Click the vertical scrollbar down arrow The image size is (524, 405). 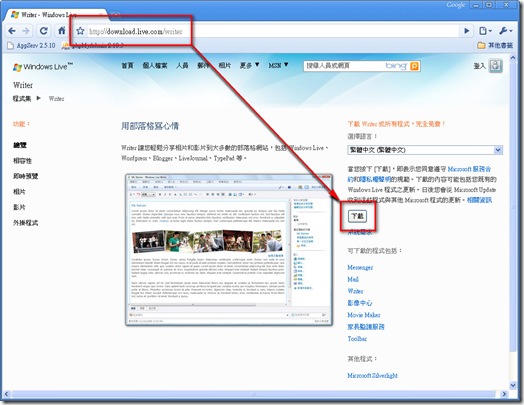point(513,385)
